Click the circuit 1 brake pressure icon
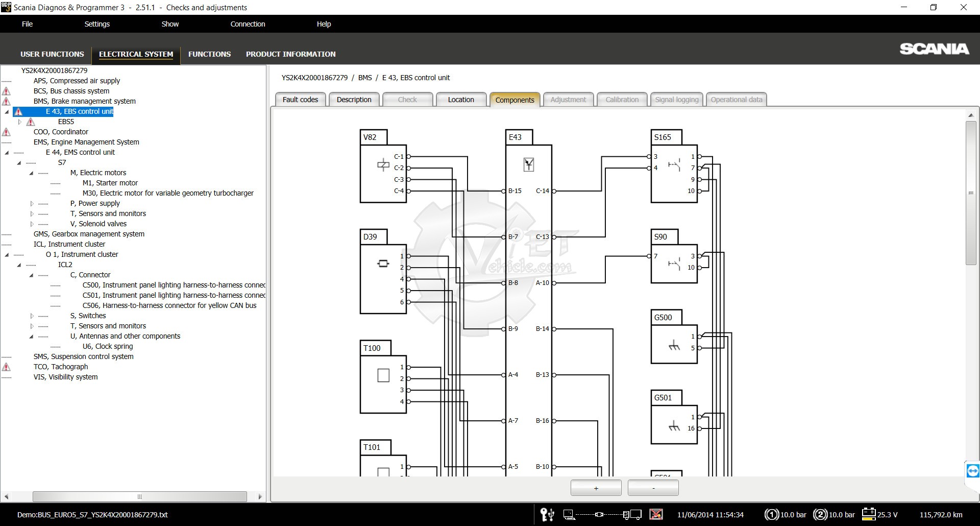980x526 pixels. [771, 514]
